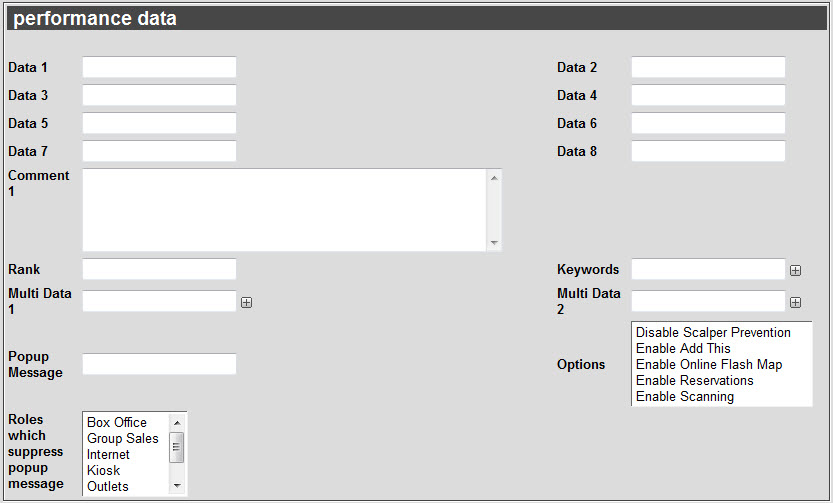The image size is (833, 503).
Task: Focus the Rank input field
Action: (x=159, y=269)
